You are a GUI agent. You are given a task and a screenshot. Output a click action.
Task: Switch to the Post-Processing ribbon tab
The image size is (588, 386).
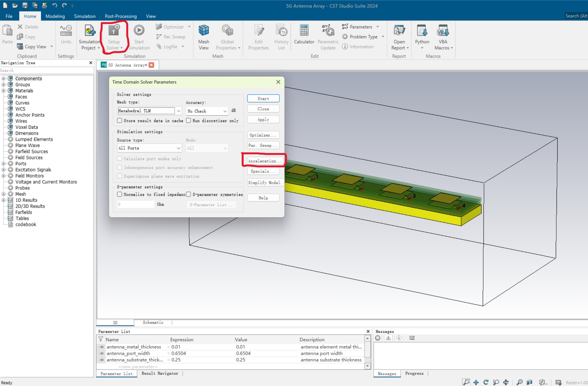pos(120,16)
